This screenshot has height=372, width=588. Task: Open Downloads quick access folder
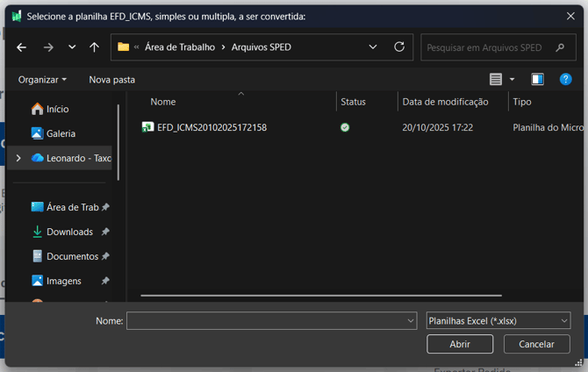coord(62,232)
